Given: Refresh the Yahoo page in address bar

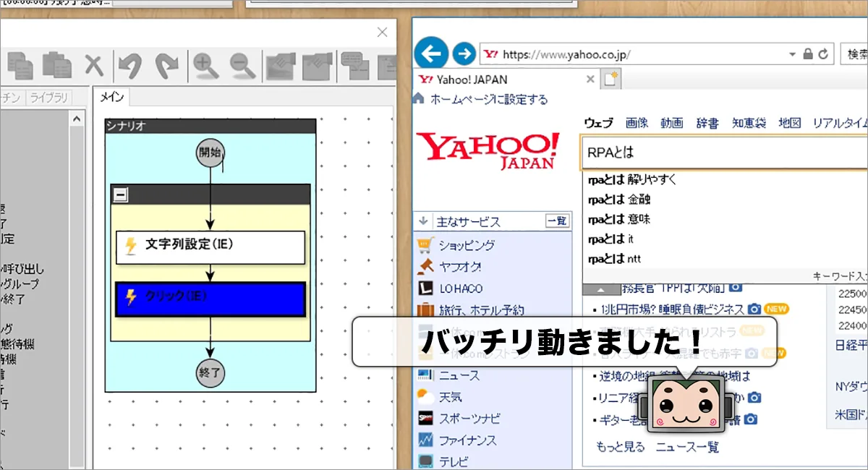Looking at the screenshot, I should coord(823,54).
